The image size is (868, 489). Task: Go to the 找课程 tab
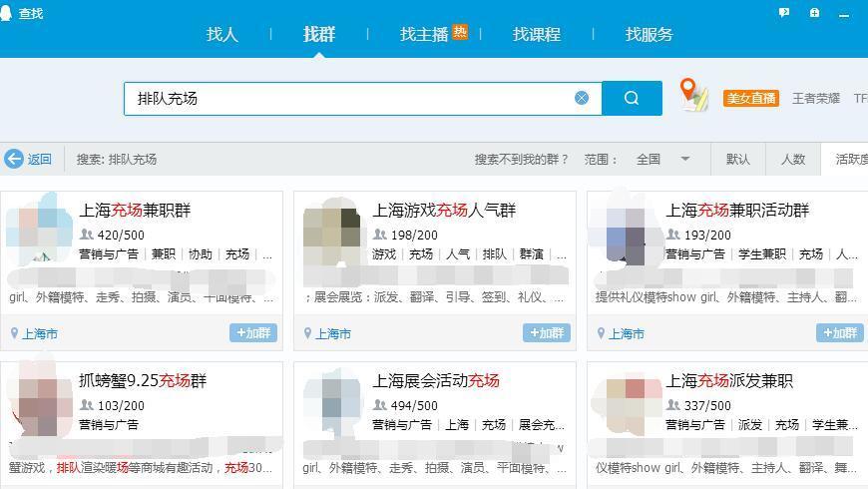(x=537, y=34)
